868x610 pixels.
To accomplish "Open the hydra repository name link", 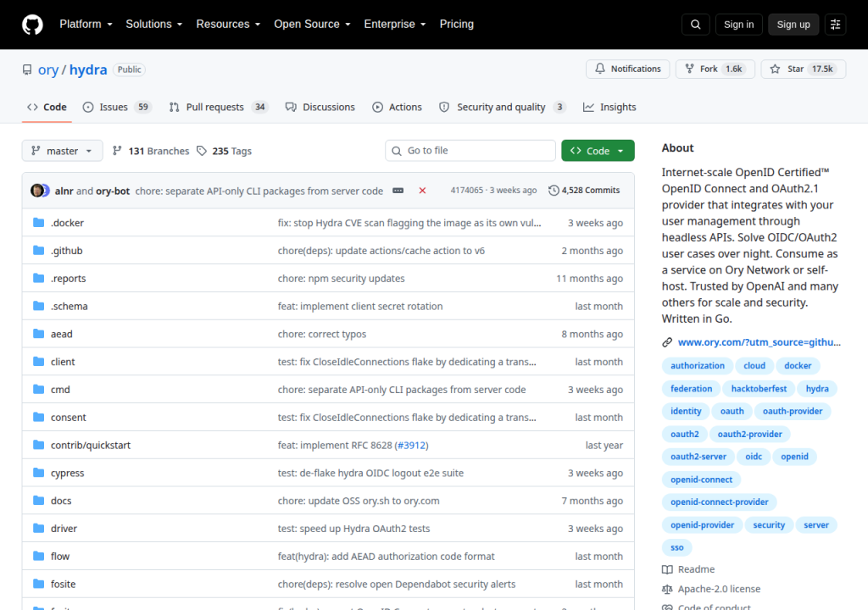I will point(88,69).
